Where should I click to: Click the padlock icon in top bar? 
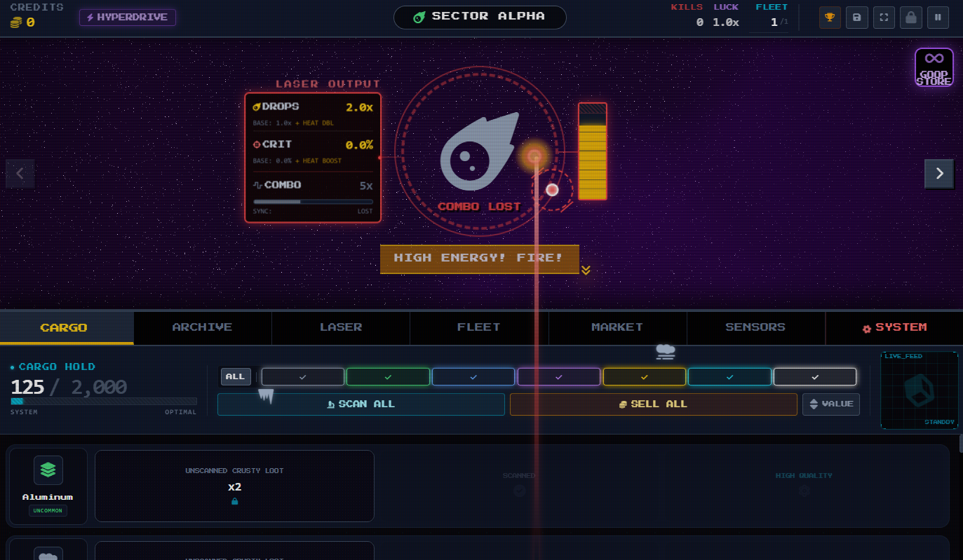[x=911, y=18]
